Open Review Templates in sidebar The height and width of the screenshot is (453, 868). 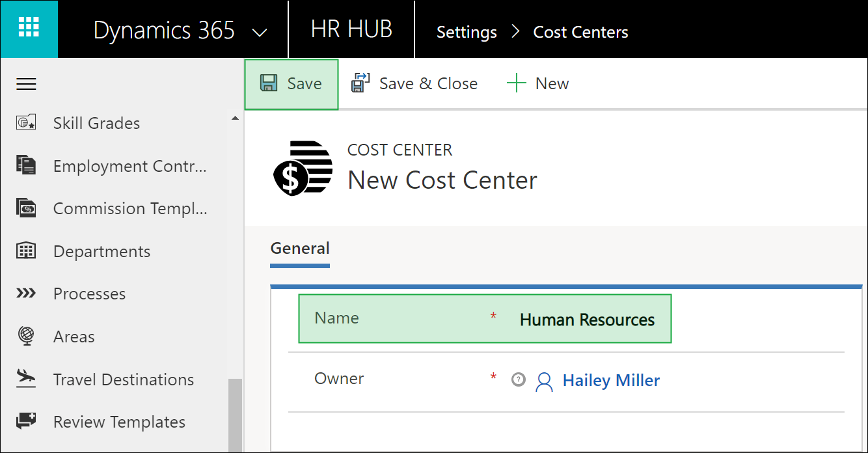(x=119, y=422)
